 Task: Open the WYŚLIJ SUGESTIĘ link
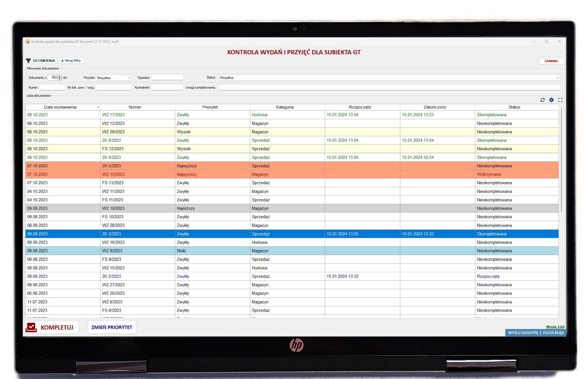[x=523, y=333]
